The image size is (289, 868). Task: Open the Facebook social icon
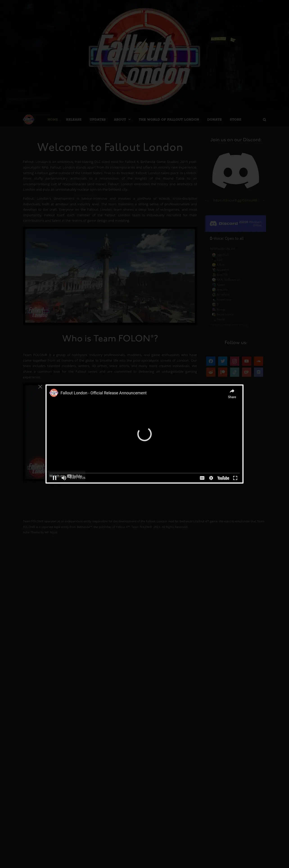pyautogui.click(x=211, y=361)
